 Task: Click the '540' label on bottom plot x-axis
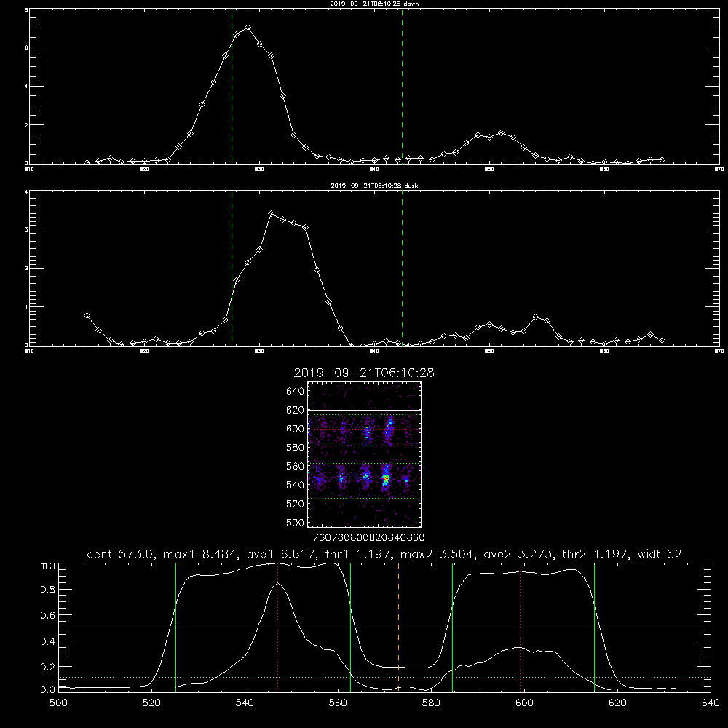pyautogui.click(x=245, y=703)
